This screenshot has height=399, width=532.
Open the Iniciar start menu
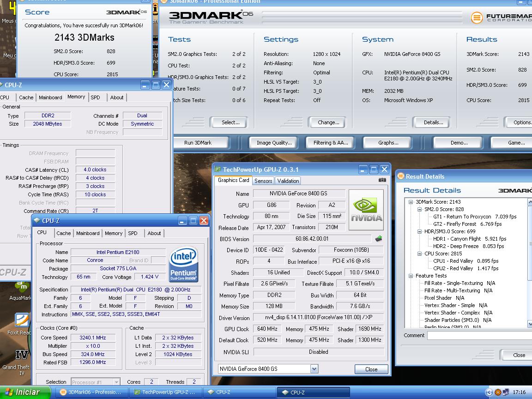coord(24,392)
